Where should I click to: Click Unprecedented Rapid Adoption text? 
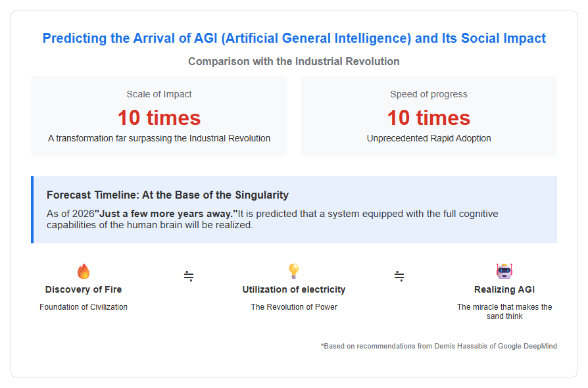[x=429, y=138]
